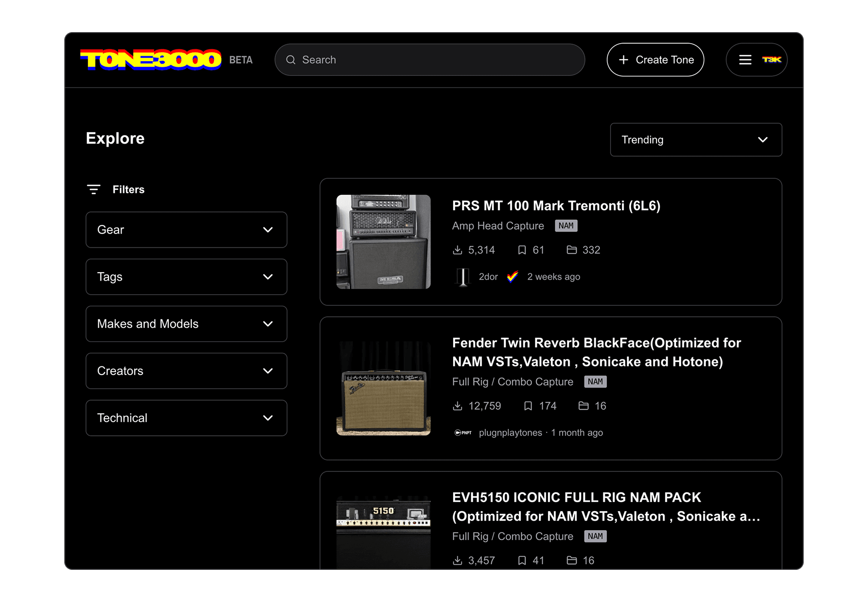Click 2dor's creator avatar icon
This screenshot has height=602, width=868.
click(x=463, y=276)
